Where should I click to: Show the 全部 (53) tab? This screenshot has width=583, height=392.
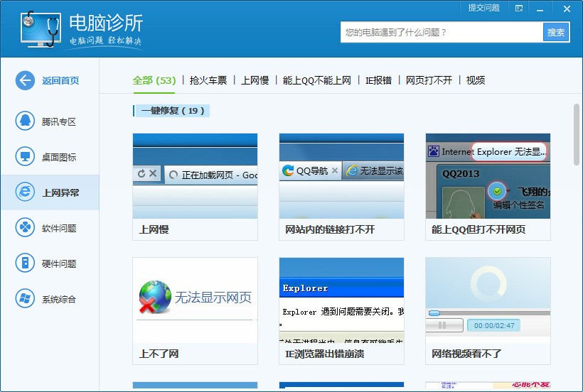pyautogui.click(x=154, y=80)
